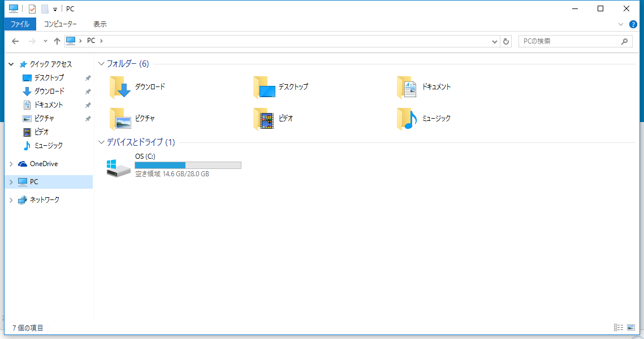Click the refresh button beside address bar

click(x=506, y=41)
